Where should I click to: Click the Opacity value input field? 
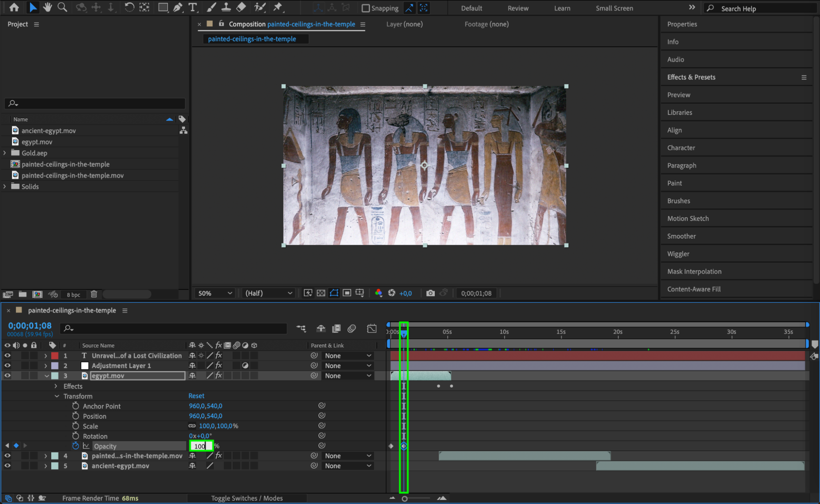point(201,446)
